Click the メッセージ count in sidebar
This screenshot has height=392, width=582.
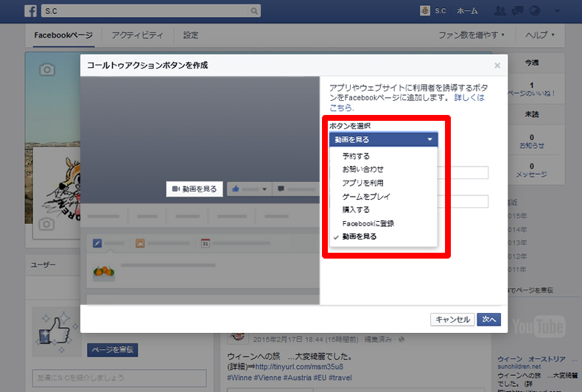click(x=532, y=170)
